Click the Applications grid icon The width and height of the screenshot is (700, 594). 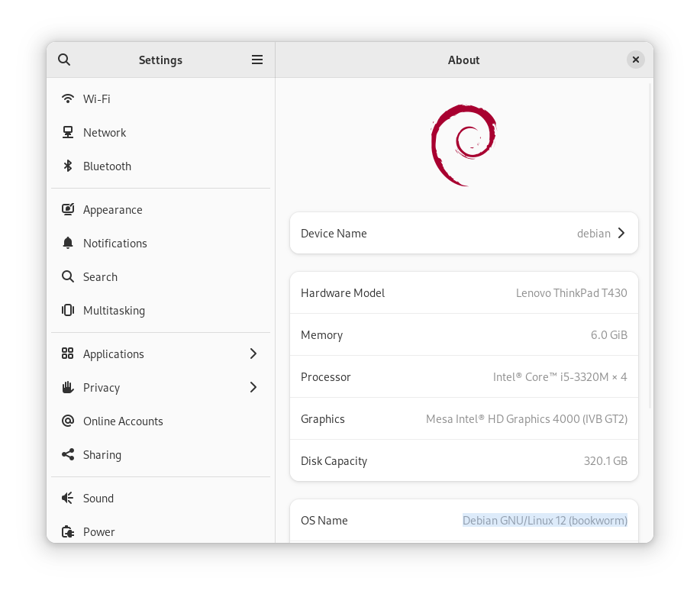[x=68, y=353]
